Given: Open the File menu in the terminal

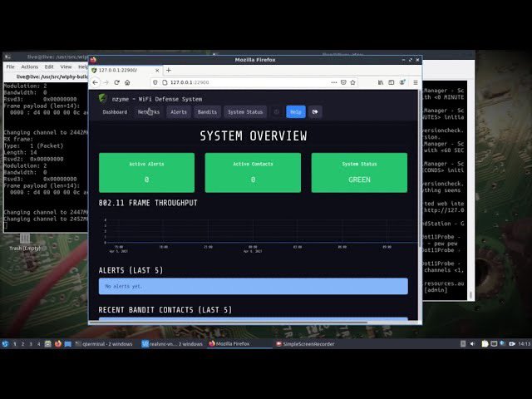Looking at the screenshot, I should pos(11,66).
